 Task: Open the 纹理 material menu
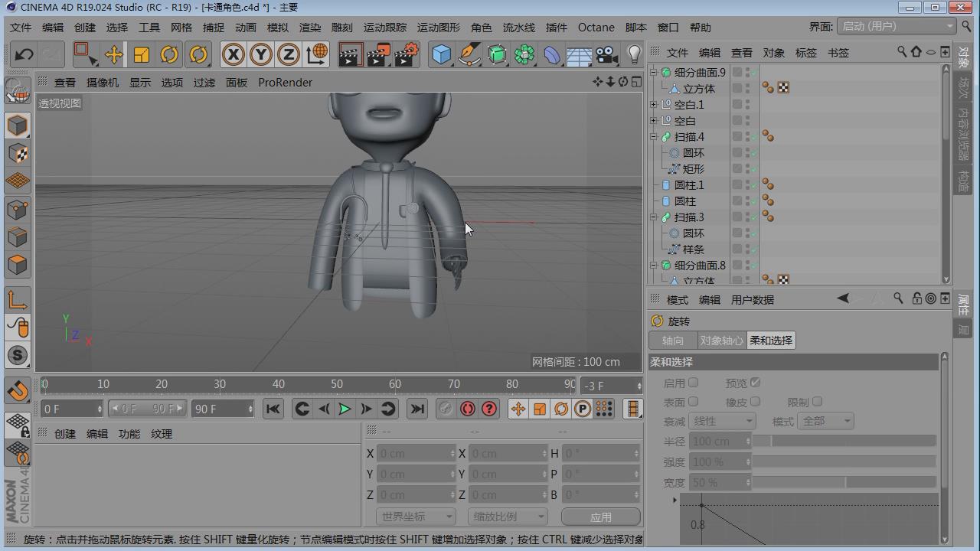[x=162, y=434]
